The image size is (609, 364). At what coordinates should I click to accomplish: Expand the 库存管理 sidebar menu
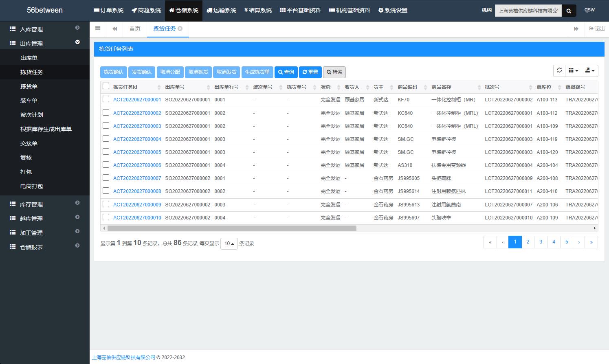click(x=77, y=203)
